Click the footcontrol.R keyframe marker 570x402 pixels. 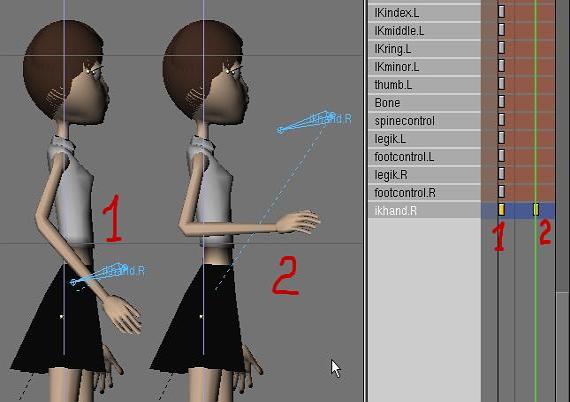coord(501,192)
